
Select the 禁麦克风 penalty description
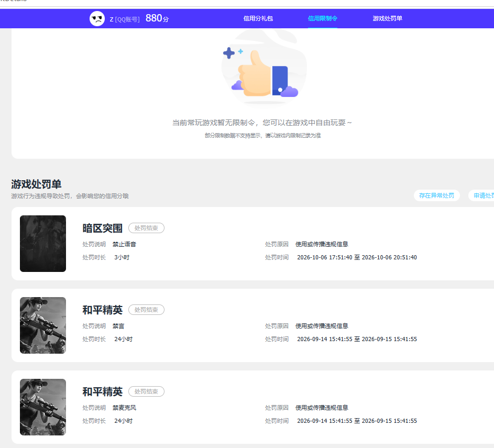tap(125, 408)
